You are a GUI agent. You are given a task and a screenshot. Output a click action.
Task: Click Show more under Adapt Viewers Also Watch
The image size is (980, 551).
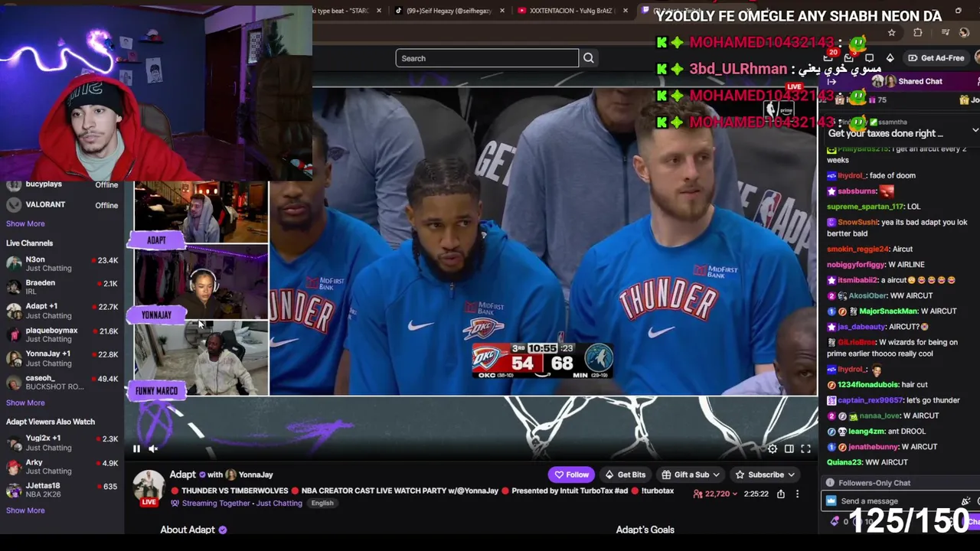coord(25,510)
